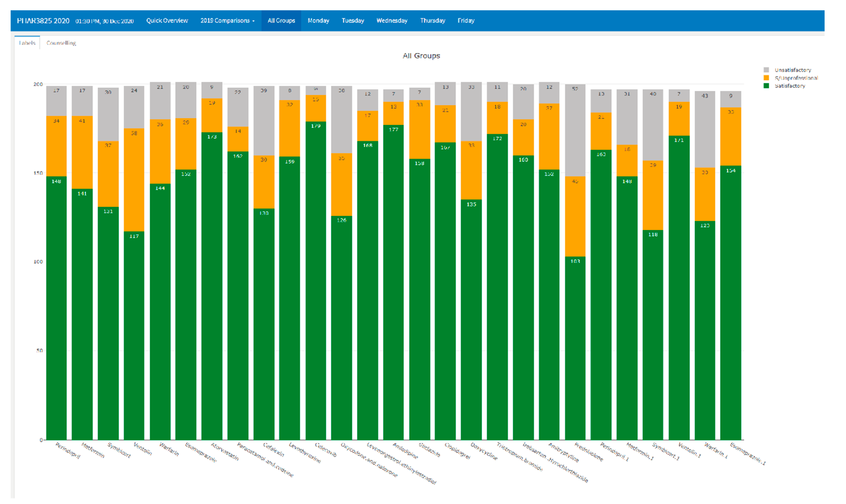Click the active All Groups navigation item

281,21
